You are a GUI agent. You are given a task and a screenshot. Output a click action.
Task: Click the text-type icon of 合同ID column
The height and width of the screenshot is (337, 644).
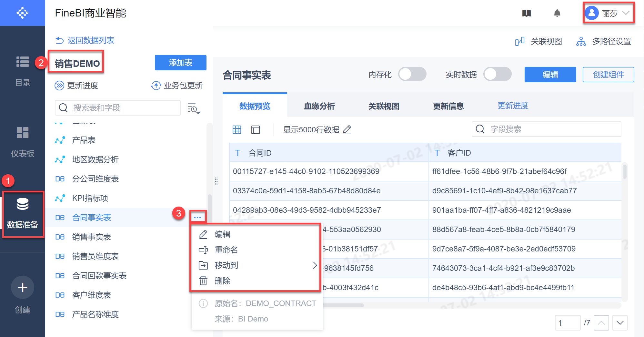(238, 153)
